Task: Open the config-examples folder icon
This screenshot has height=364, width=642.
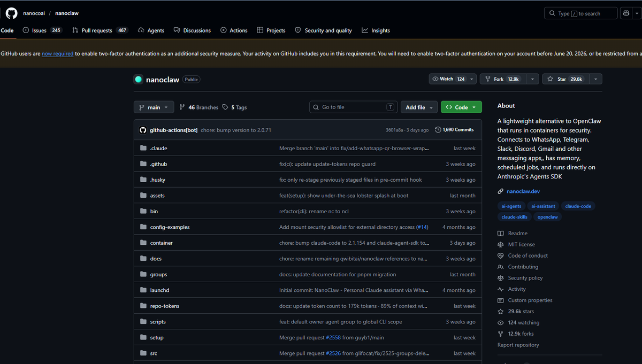Action: click(143, 227)
